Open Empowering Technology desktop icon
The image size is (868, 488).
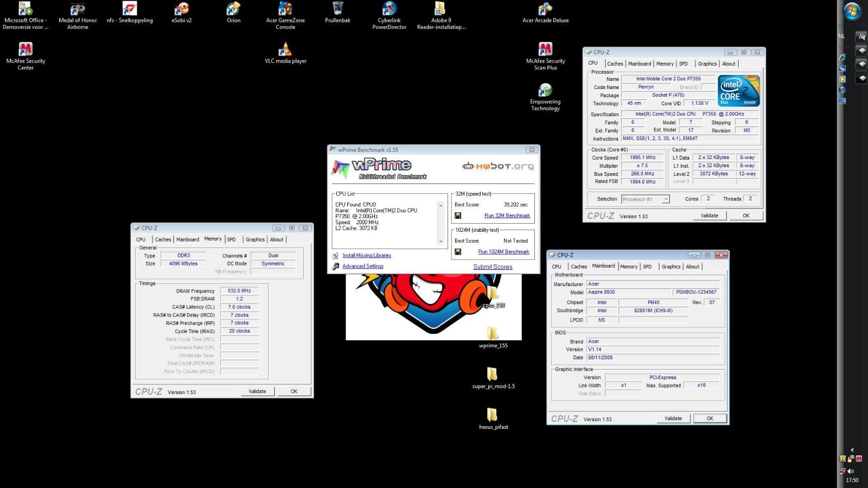[x=545, y=97]
